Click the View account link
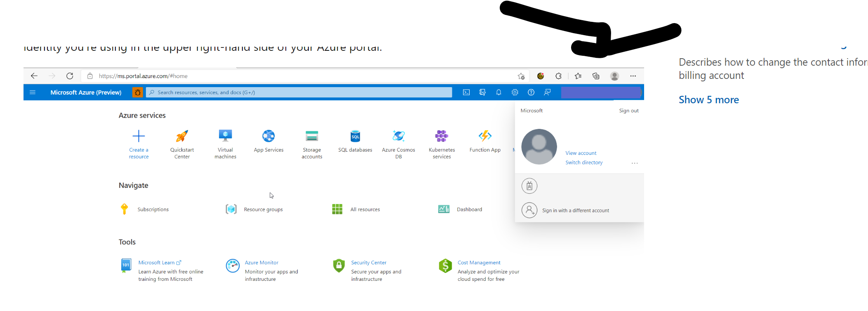868x311 pixels. pyautogui.click(x=581, y=153)
